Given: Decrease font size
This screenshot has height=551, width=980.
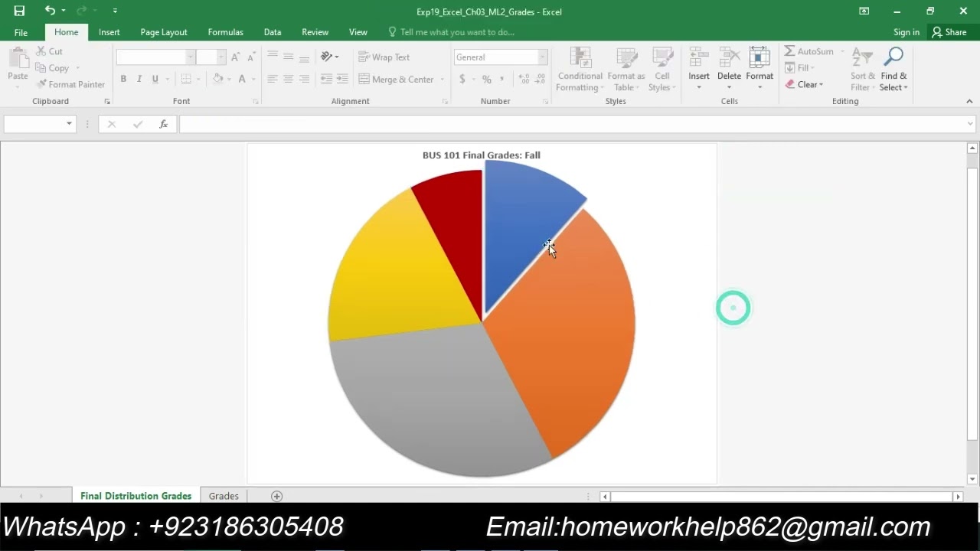Looking at the screenshot, I should [x=251, y=57].
